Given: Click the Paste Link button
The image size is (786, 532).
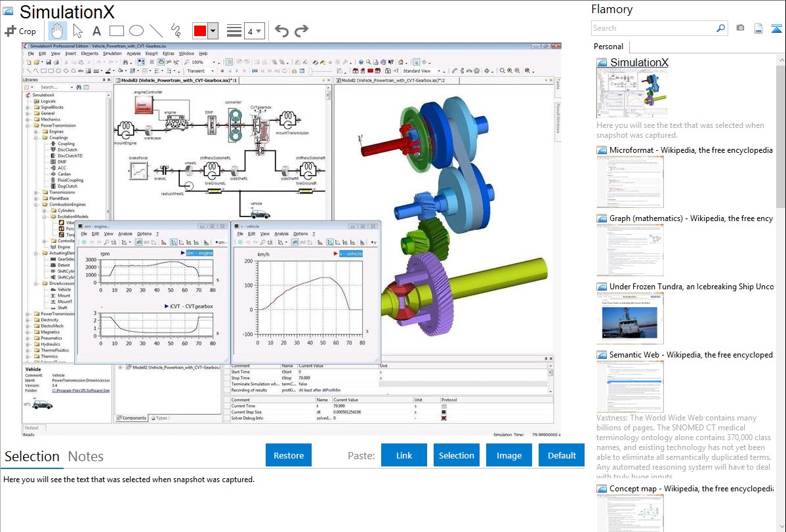Looking at the screenshot, I should coord(404,455).
